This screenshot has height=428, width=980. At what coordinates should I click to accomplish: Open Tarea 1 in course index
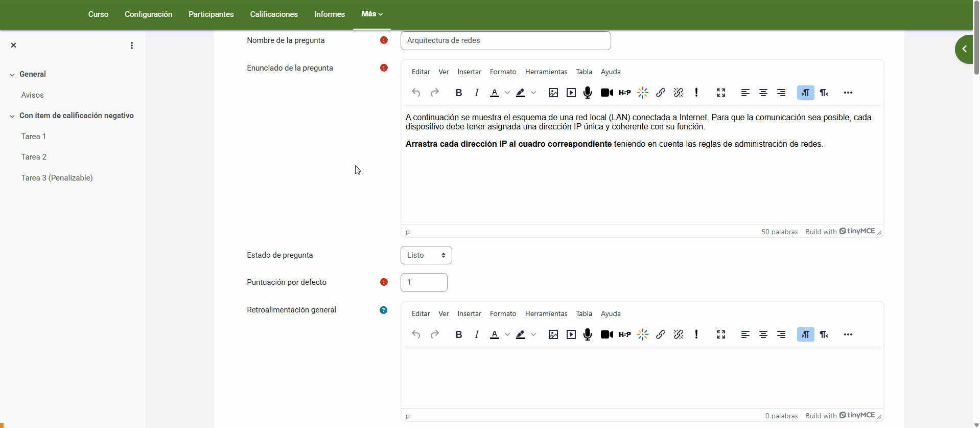tap(34, 137)
